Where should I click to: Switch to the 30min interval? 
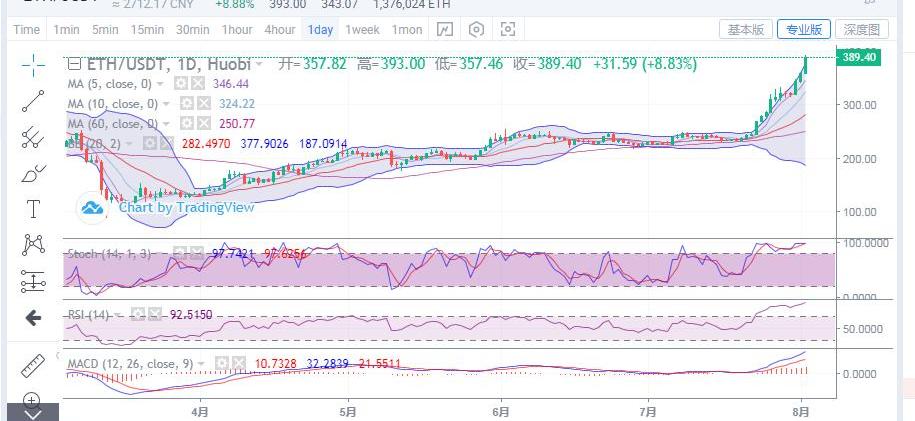192,29
